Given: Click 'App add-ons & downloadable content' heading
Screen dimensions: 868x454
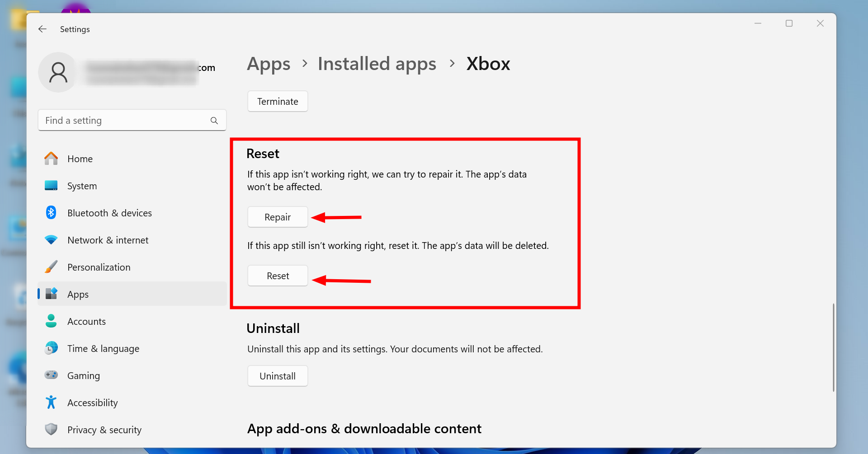Looking at the screenshot, I should (x=364, y=429).
